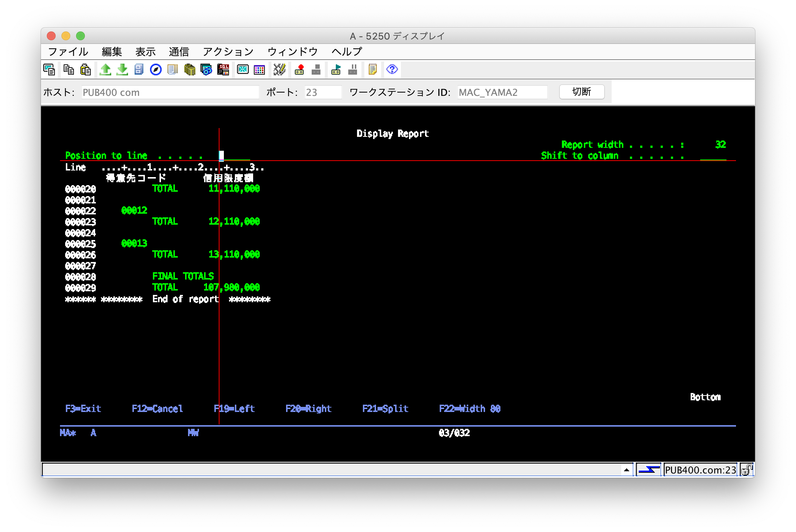Click the copy toolbar icon

click(x=68, y=70)
